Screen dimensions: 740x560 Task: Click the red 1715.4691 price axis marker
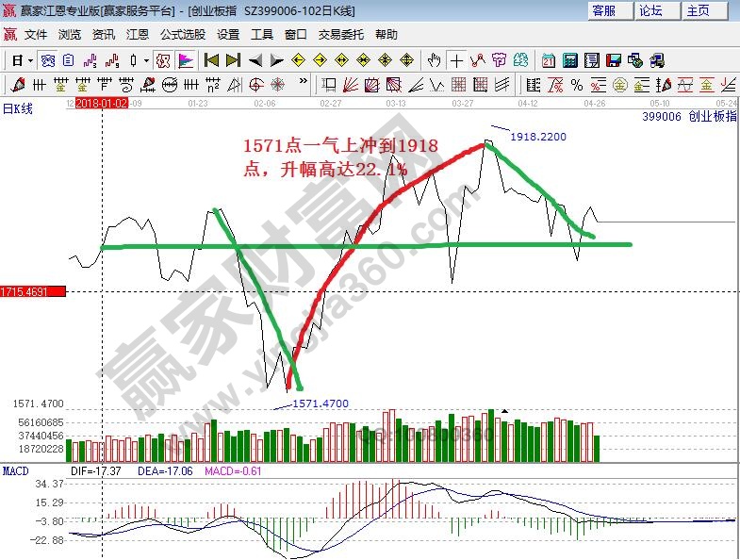click(32, 292)
